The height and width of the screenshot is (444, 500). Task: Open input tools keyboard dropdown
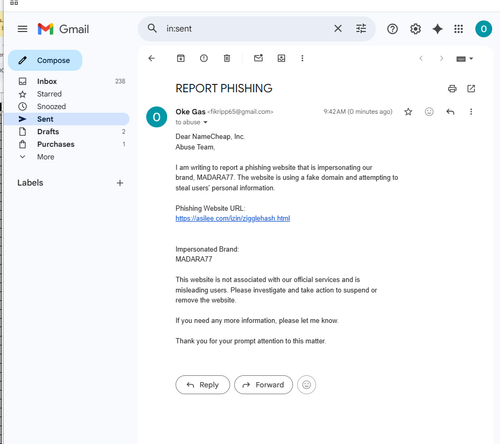(464, 59)
